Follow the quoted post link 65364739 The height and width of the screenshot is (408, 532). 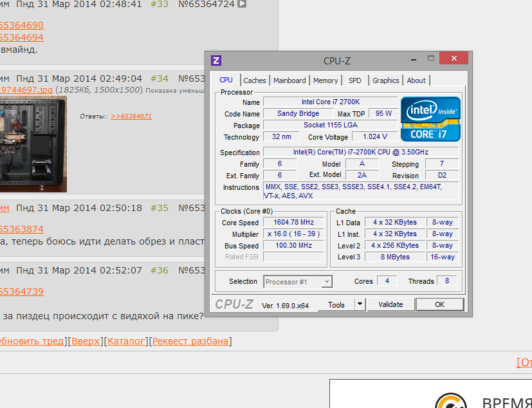click(x=22, y=292)
